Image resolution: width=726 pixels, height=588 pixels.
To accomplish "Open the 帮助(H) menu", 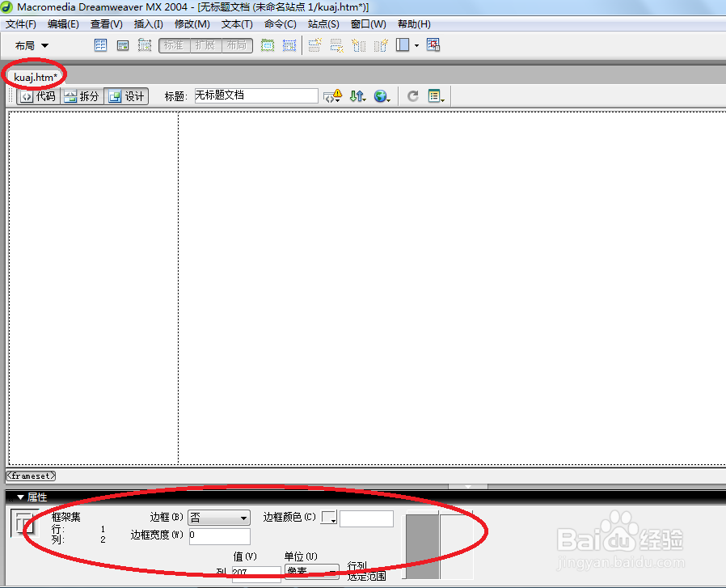I will point(414,24).
